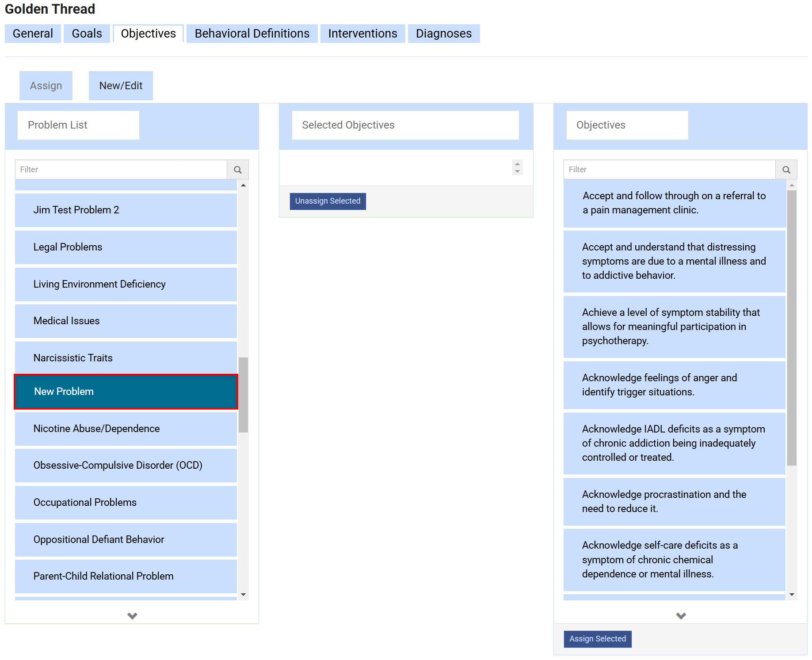Expand Objectives list with bottom chevron
The width and height of the screenshot is (812, 660).
click(x=681, y=616)
